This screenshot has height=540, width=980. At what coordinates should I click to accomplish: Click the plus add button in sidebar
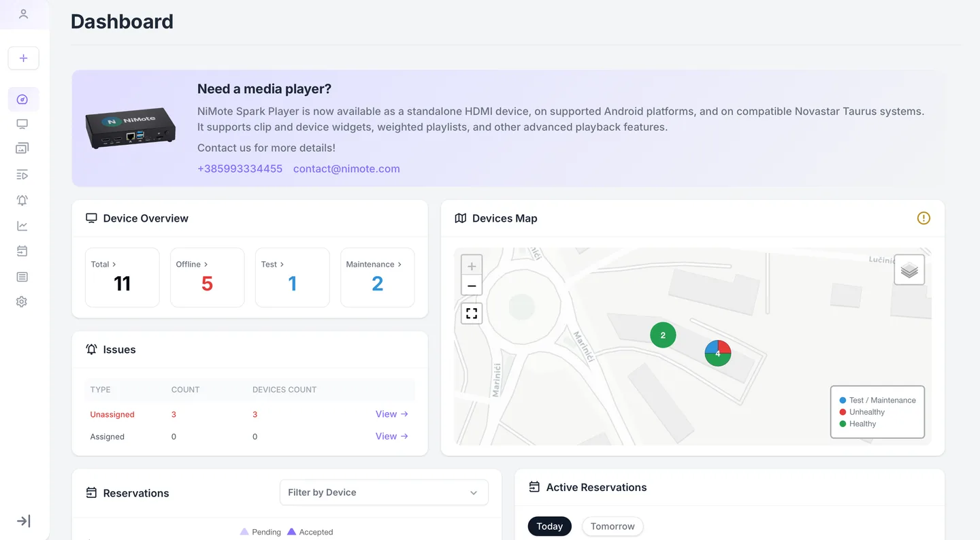pyautogui.click(x=24, y=58)
